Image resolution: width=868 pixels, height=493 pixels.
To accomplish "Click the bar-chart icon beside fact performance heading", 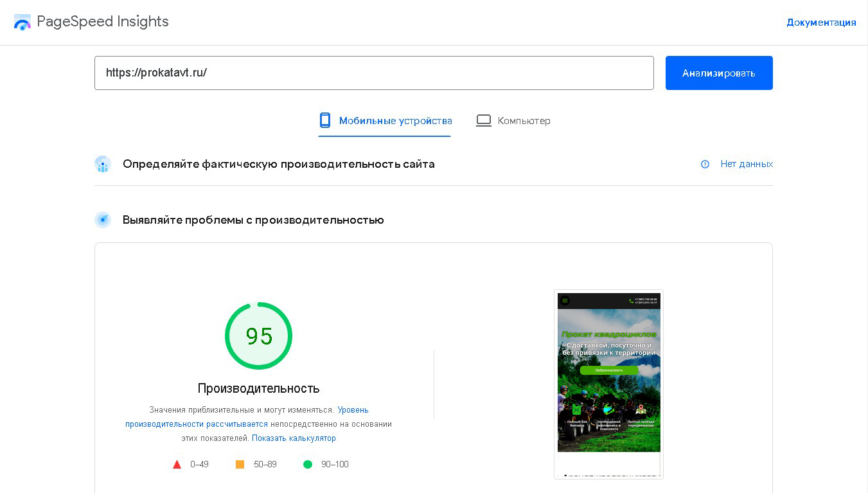I will 103,165.
